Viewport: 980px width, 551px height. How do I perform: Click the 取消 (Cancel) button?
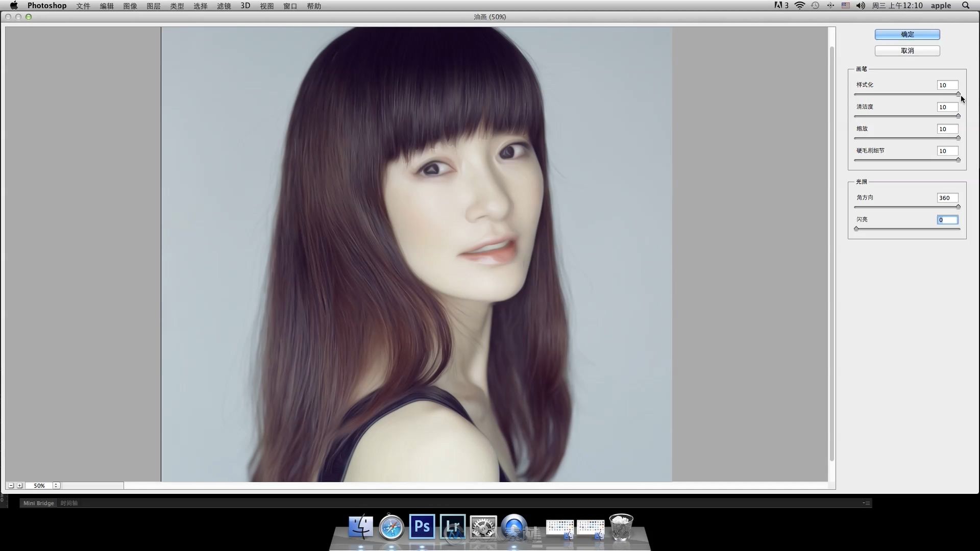point(907,51)
